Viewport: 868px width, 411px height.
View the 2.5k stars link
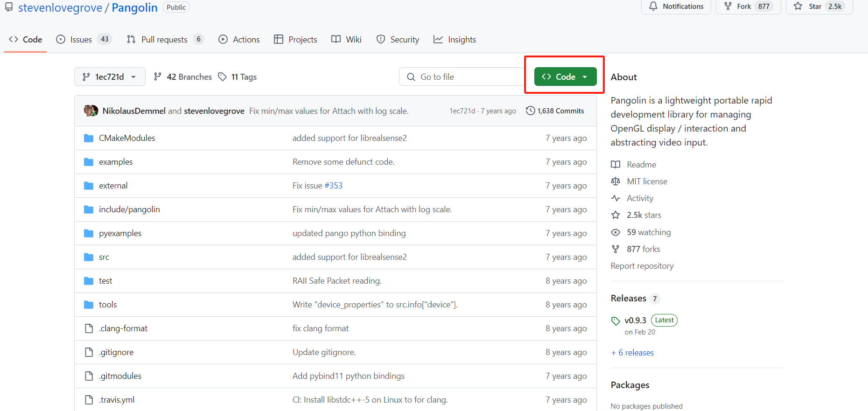pyautogui.click(x=644, y=215)
